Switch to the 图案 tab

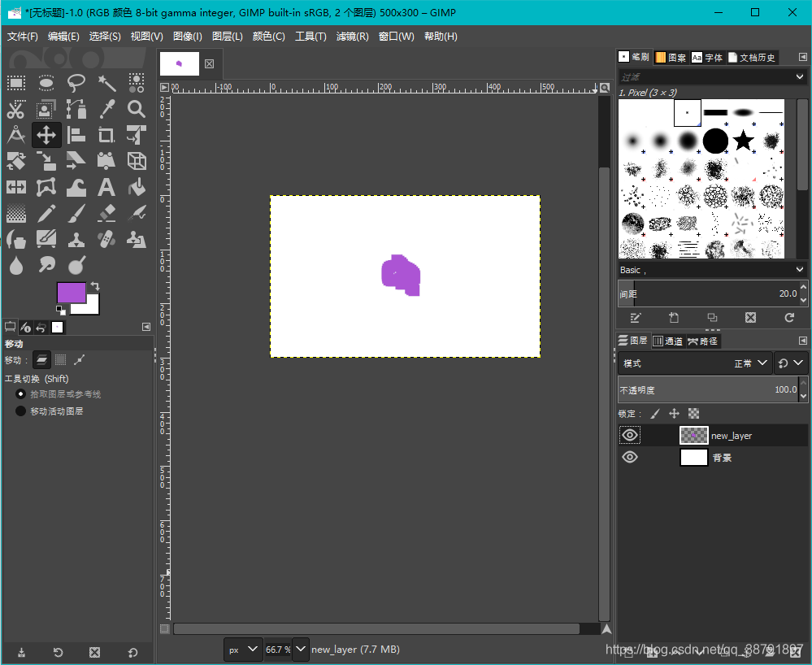tap(671, 57)
